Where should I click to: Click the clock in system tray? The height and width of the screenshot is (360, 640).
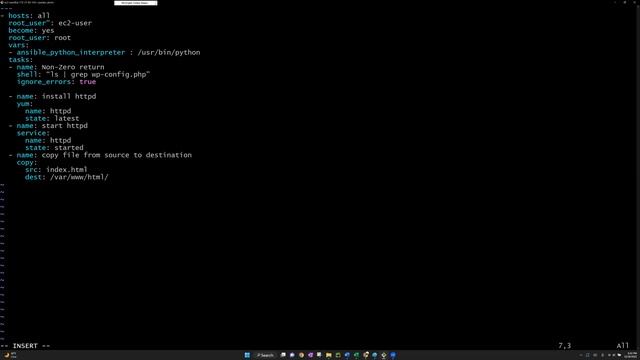pyautogui.click(x=631, y=355)
